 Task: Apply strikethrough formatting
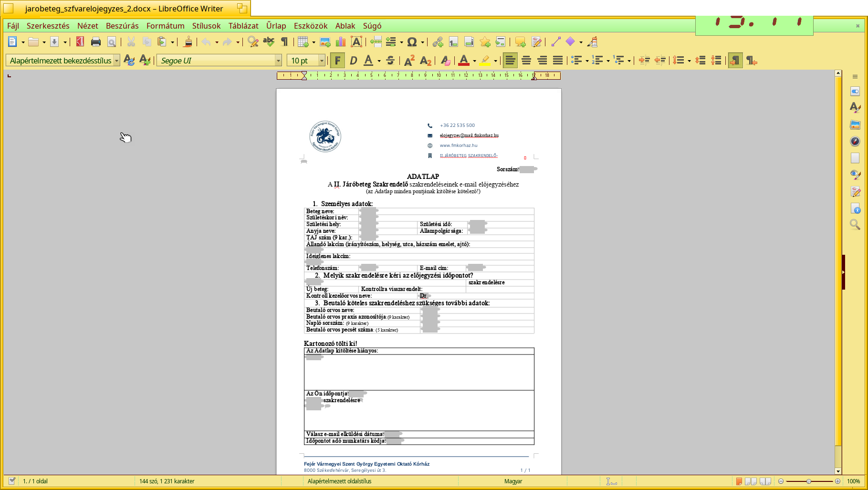point(390,61)
